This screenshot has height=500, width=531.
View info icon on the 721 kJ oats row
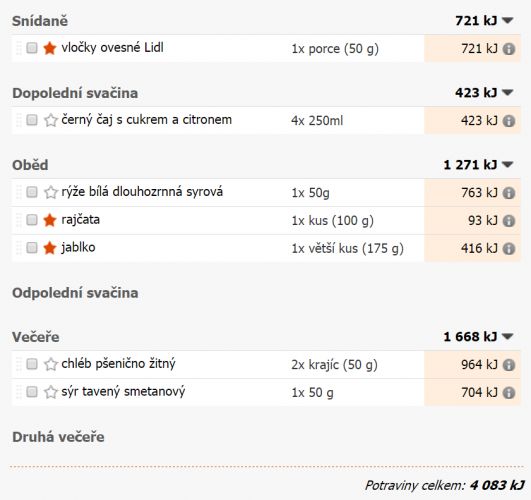click(509, 49)
